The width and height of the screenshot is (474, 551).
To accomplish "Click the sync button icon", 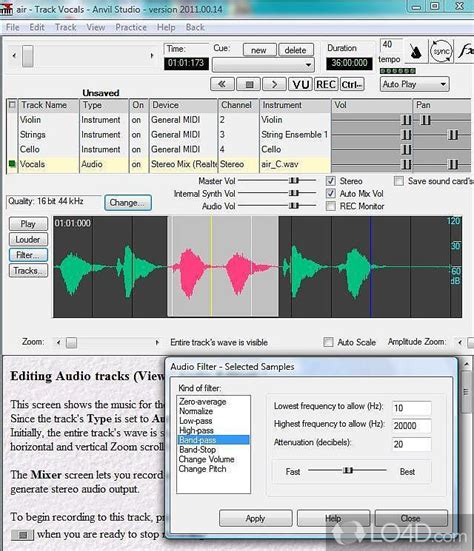I will click(x=441, y=51).
